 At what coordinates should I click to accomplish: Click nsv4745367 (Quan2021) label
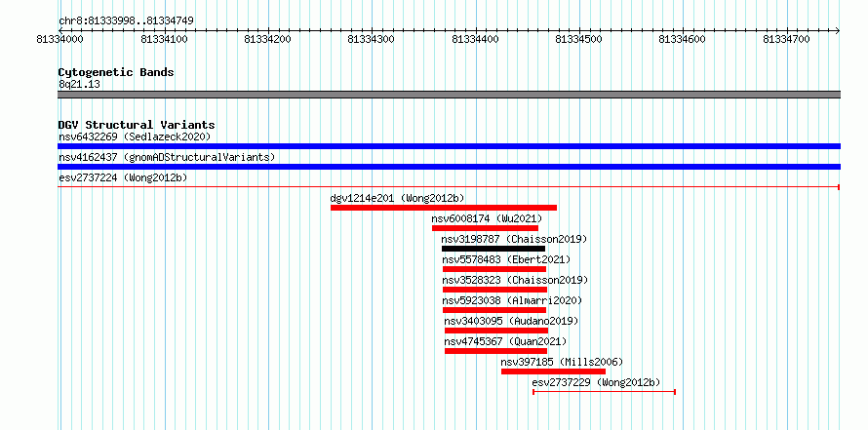pyautogui.click(x=505, y=341)
